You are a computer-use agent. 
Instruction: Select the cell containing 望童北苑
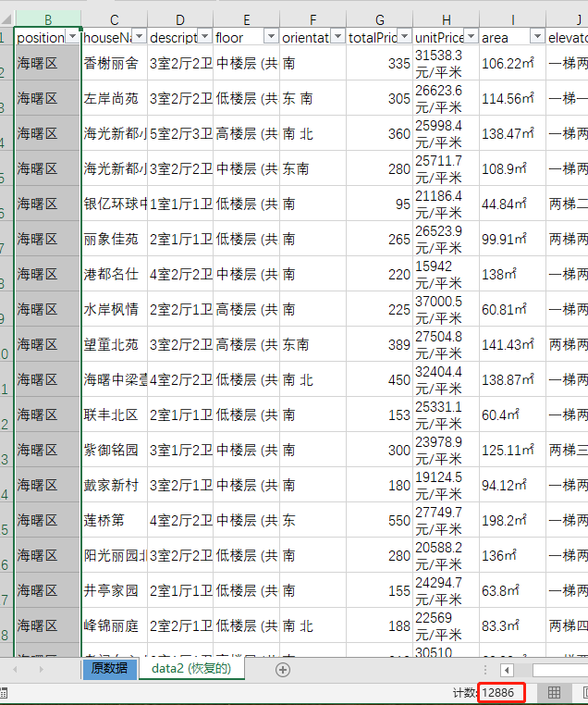114,344
